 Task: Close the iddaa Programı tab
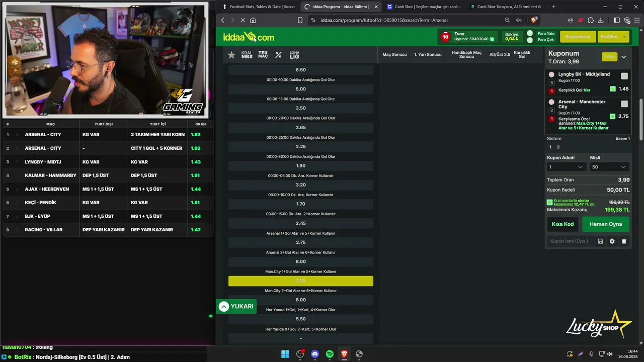click(376, 7)
